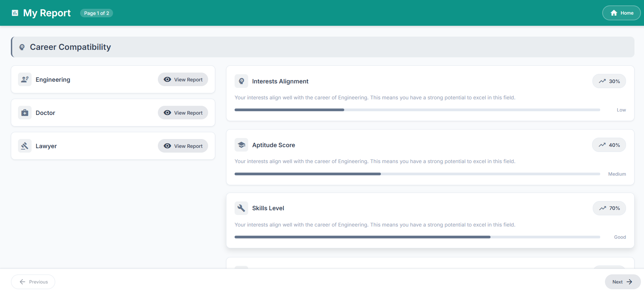This screenshot has height=294, width=644.
Task: Click the Good rating label
Action: point(620,237)
